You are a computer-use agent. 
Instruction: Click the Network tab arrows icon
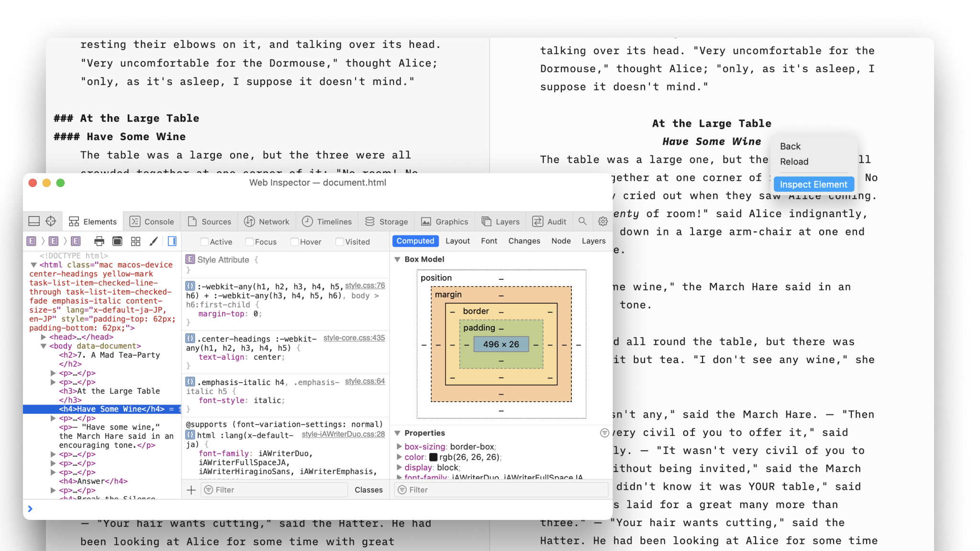[249, 221]
